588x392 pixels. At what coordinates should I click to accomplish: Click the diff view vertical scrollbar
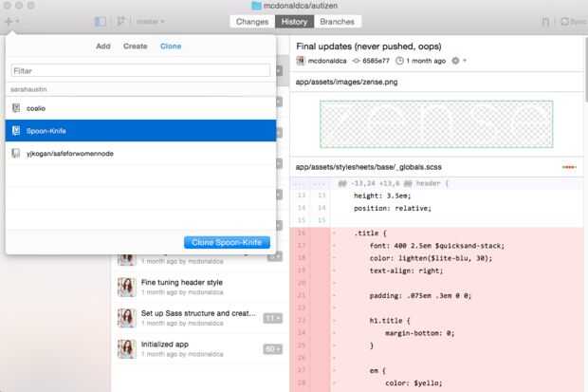click(x=586, y=69)
